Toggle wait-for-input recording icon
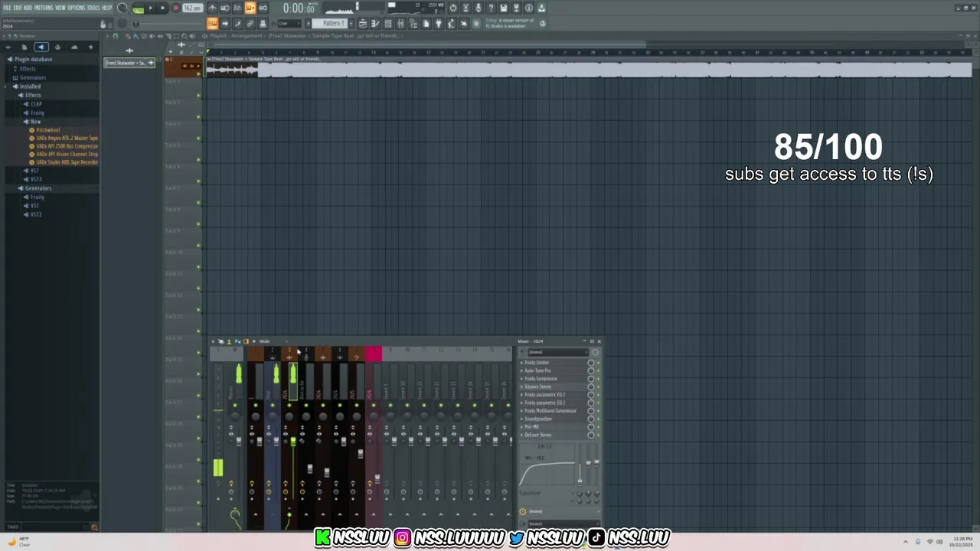The height and width of the screenshot is (551, 980). click(224, 8)
